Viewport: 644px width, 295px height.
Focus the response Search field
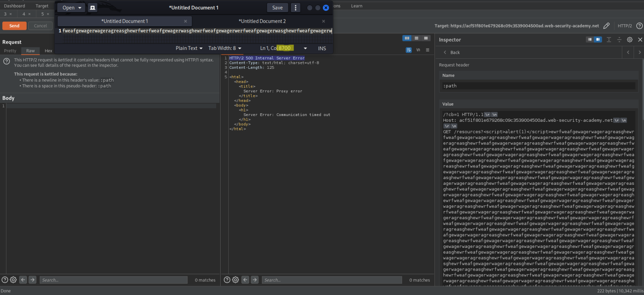[x=332, y=280]
